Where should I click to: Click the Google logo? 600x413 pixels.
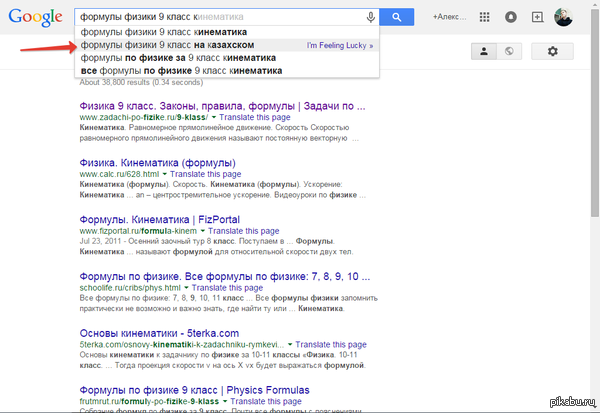point(35,18)
